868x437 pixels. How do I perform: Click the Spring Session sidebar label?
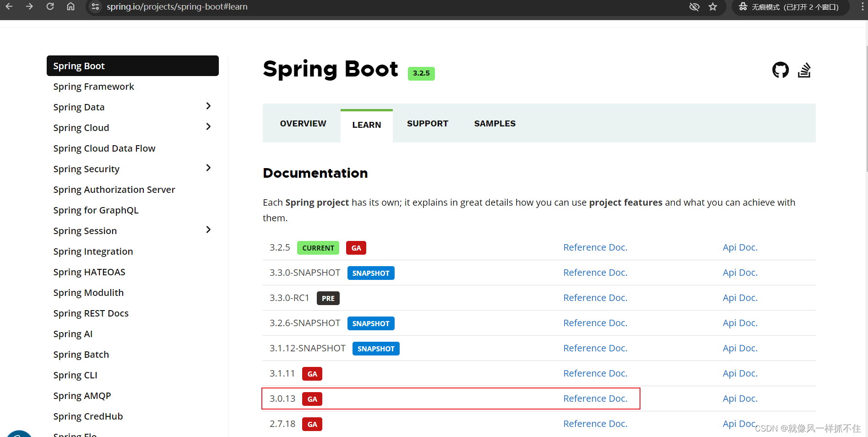(x=85, y=231)
